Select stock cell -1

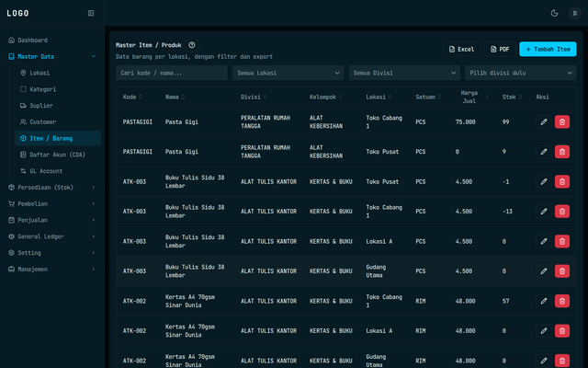(505, 182)
